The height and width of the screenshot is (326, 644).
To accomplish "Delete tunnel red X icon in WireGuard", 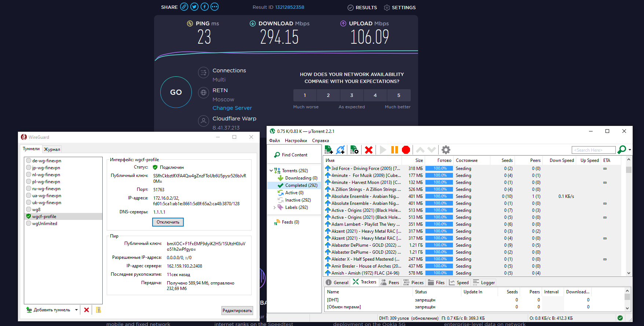I will (87, 310).
